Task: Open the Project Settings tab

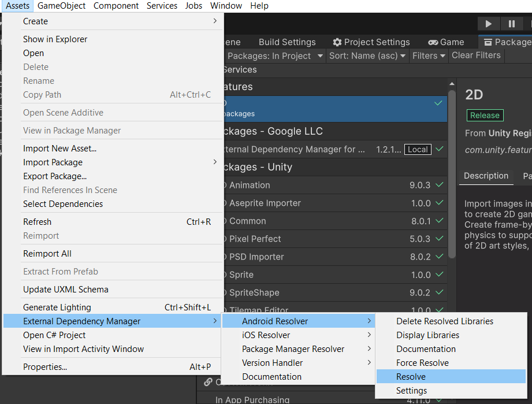Action: tap(371, 42)
